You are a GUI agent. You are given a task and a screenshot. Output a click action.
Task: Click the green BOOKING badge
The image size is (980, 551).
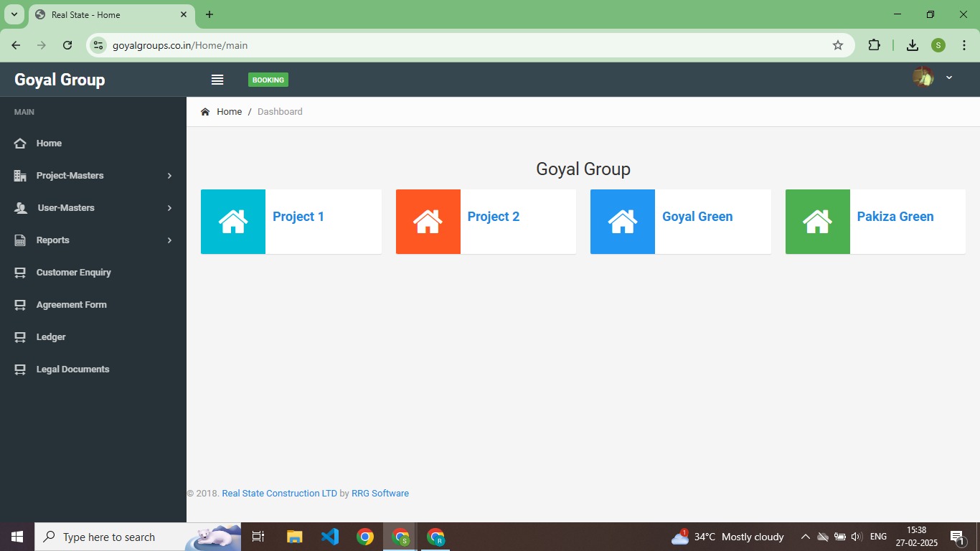pos(268,80)
